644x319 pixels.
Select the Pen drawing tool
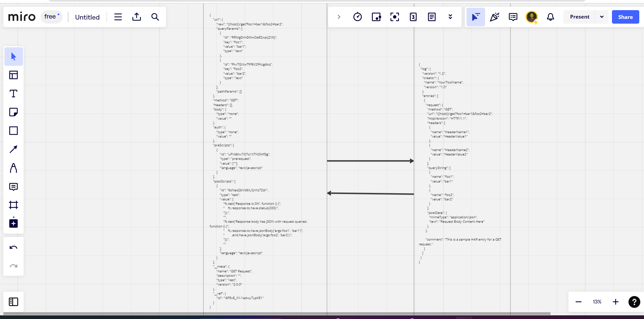tap(13, 168)
